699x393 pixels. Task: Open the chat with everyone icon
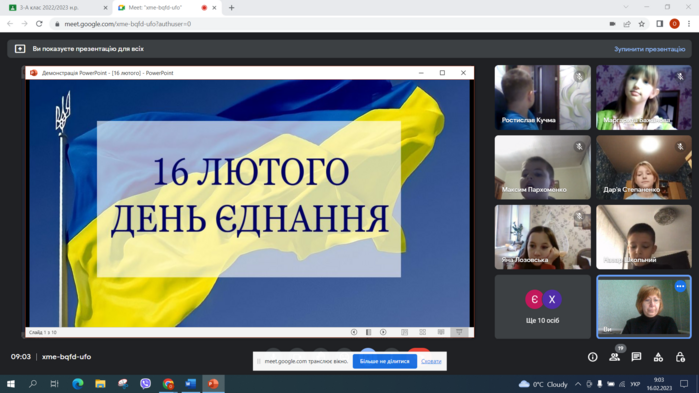pos(636,357)
